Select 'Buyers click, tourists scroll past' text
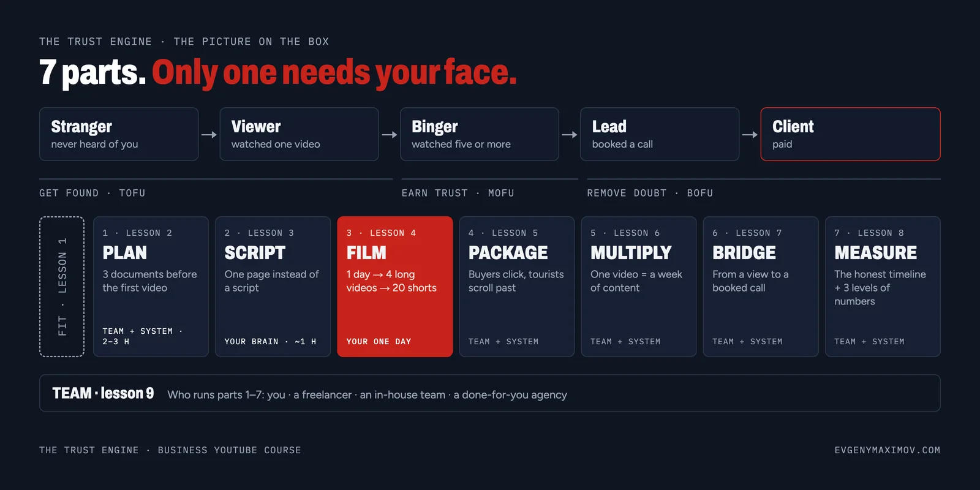The image size is (980, 490). pos(516,281)
